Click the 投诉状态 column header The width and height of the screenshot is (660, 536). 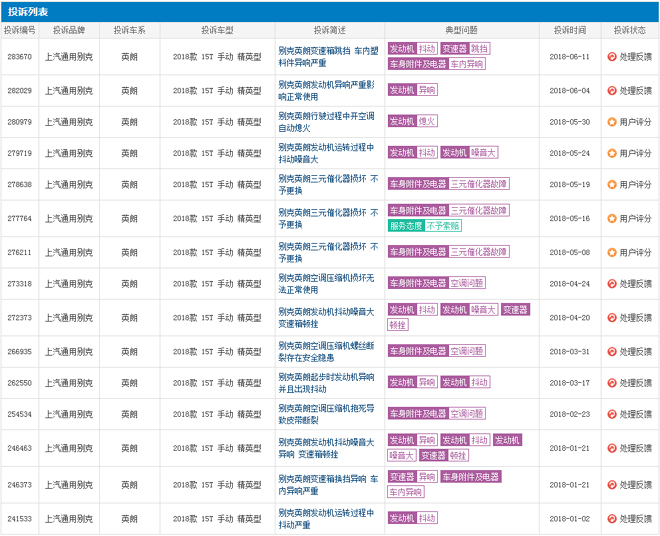[630, 30]
